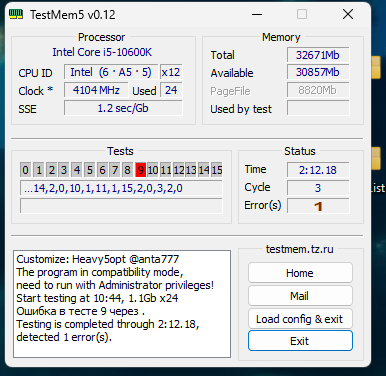Image resolution: width=386 pixels, height=376 pixels.
Task: Click log line Testing is completed through 2:12.18
Action: click(108, 324)
